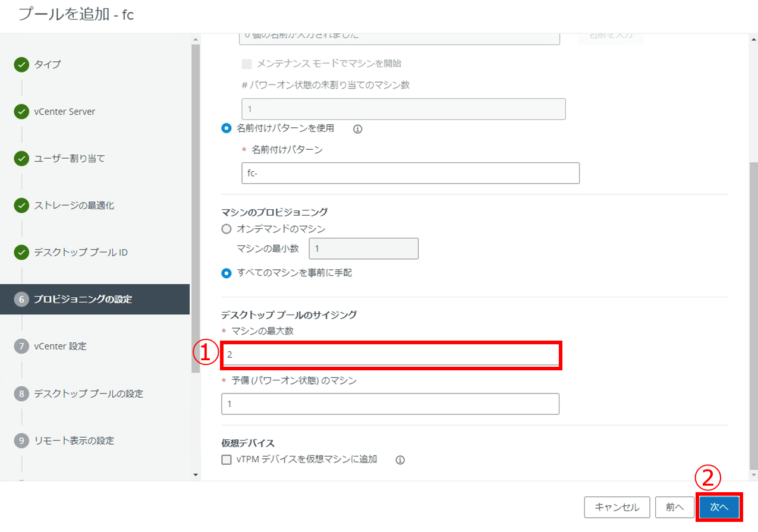This screenshot has height=532, width=758.
Task: Click the マシンの最大数 input field
Action: (391, 355)
